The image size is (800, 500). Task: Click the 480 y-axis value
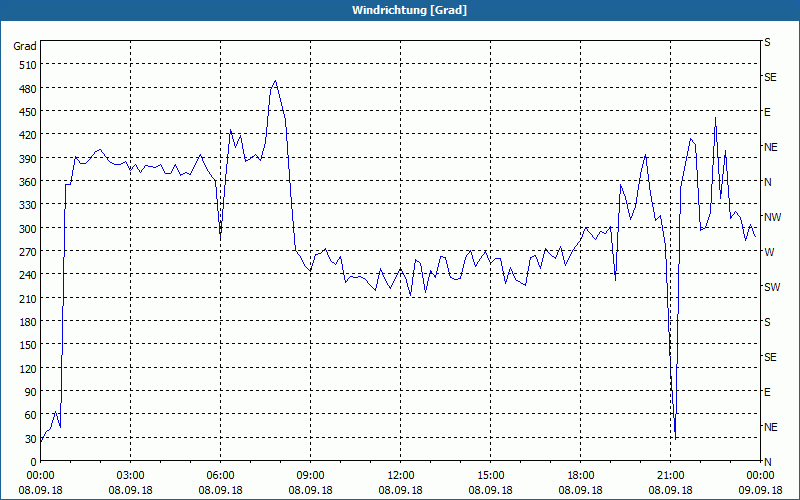tap(28, 88)
